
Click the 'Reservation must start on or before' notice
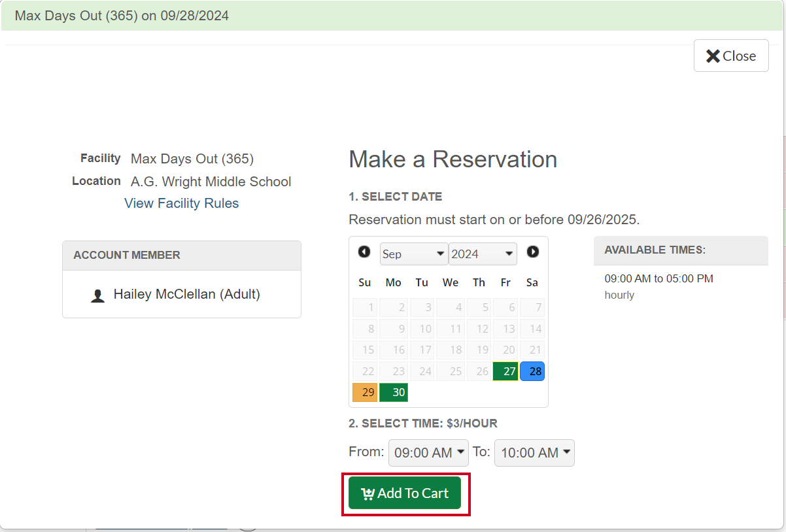[x=494, y=220]
